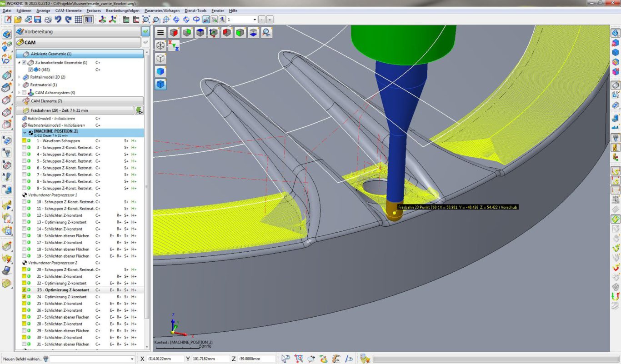The width and height of the screenshot is (621, 364).
Task: Click the Print icon in toolbar
Action: [x=48, y=20]
